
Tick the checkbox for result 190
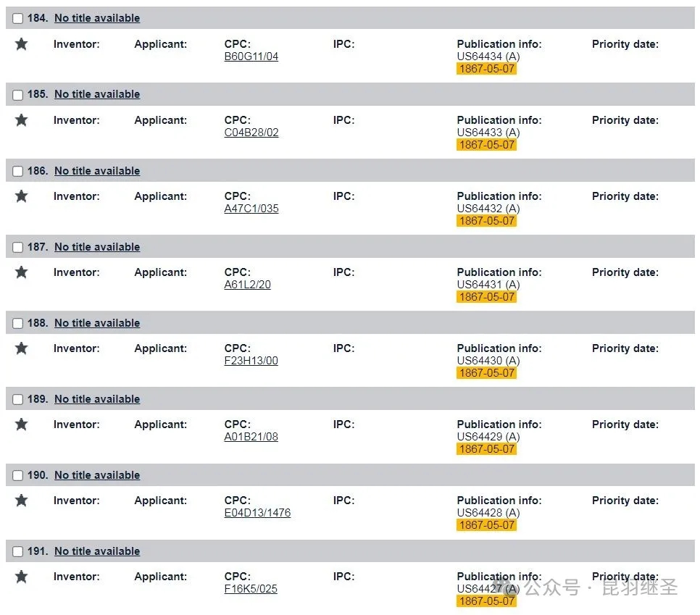(18, 475)
